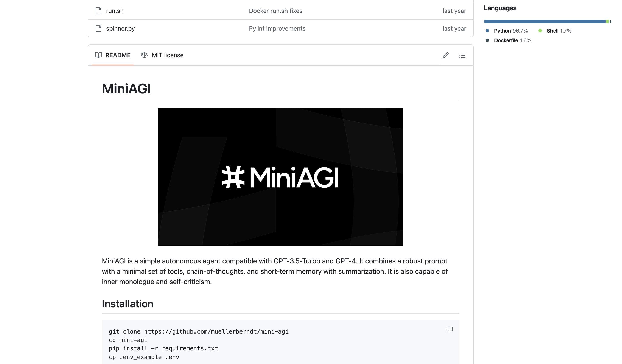Open the Docker run.sh fixes commit
The height and width of the screenshot is (364, 622).
pos(276,11)
